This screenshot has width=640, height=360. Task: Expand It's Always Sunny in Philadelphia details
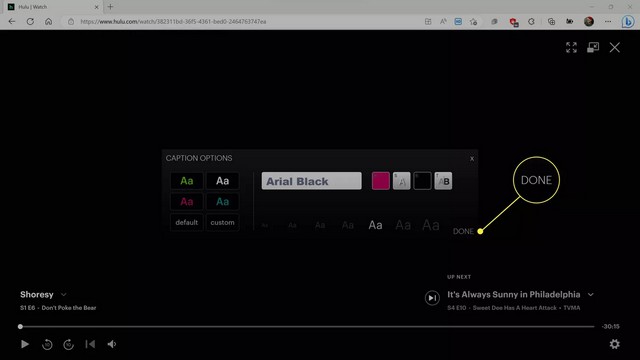591,295
